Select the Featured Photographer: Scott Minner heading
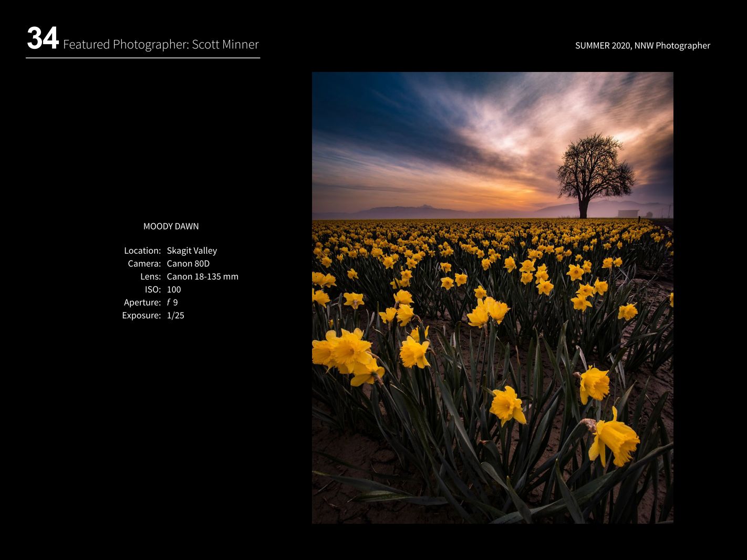The height and width of the screenshot is (560, 747). click(161, 45)
